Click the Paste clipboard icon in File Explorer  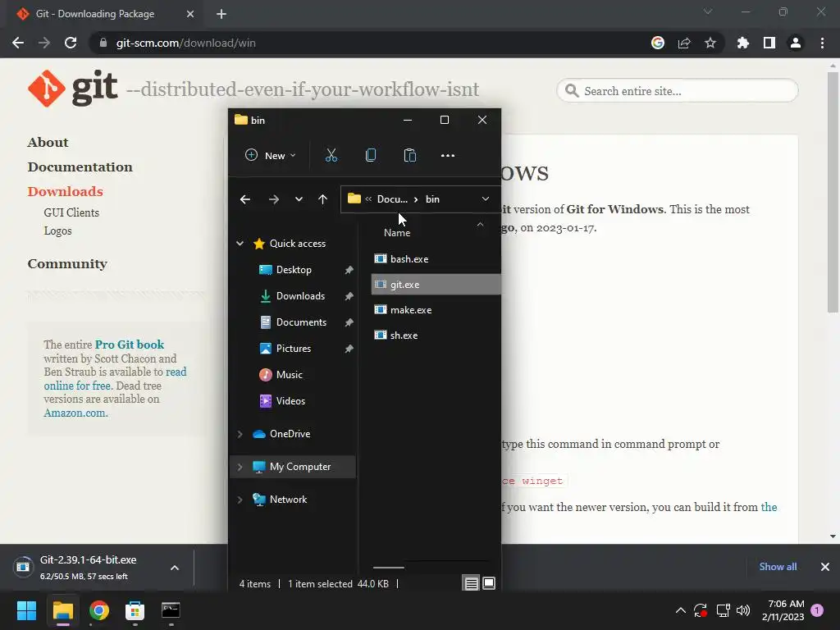click(x=410, y=155)
